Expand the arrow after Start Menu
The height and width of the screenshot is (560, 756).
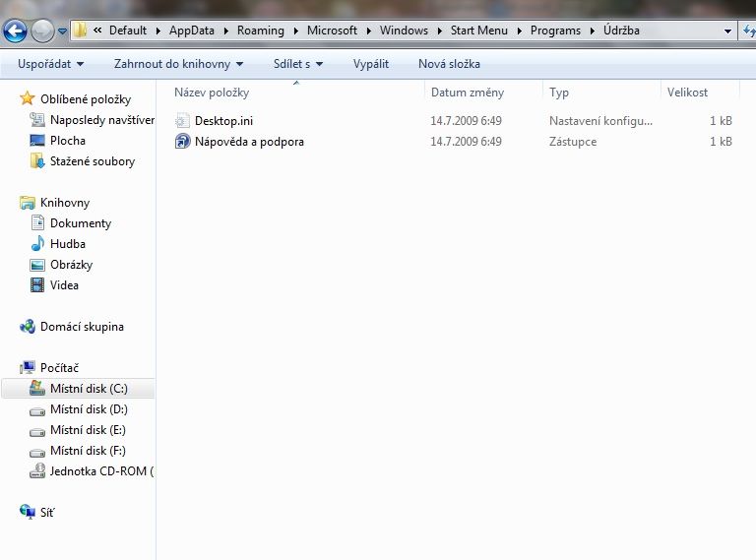520,31
